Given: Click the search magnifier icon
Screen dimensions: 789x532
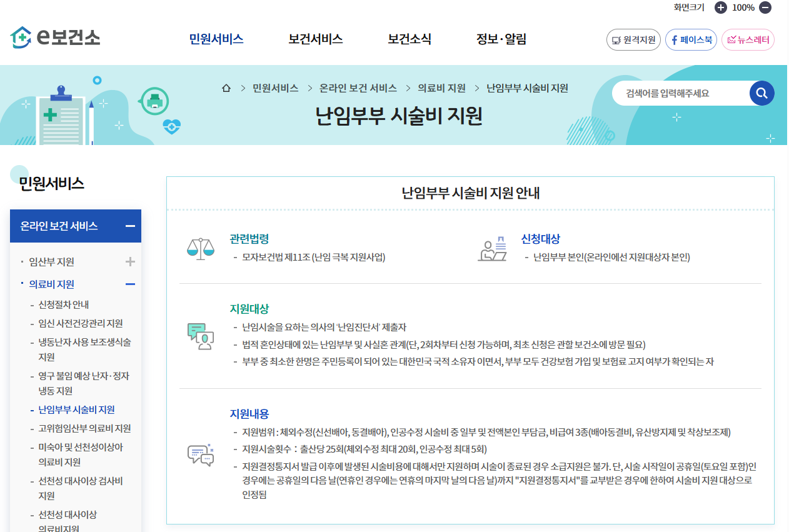Looking at the screenshot, I should [761, 93].
